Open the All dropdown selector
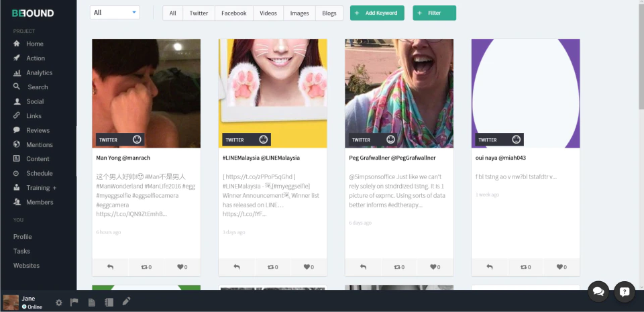The height and width of the screenshot is (312, 644). (115, 13)
